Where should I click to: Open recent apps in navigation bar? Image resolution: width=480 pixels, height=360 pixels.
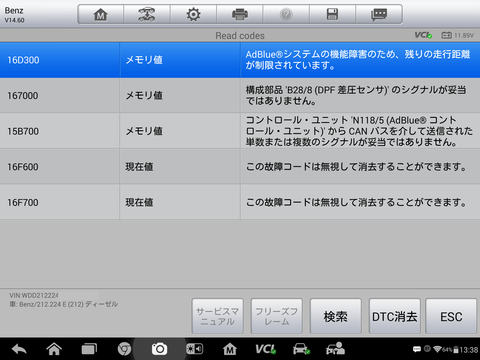pyautogui.click(x=89, y=349)
